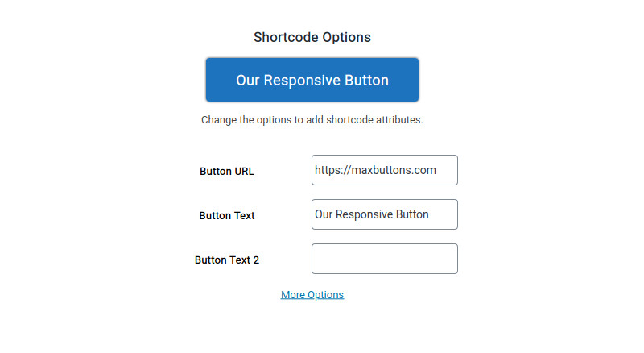
Task: Select the Button Text input field
Action: click(x=385, y=214)
